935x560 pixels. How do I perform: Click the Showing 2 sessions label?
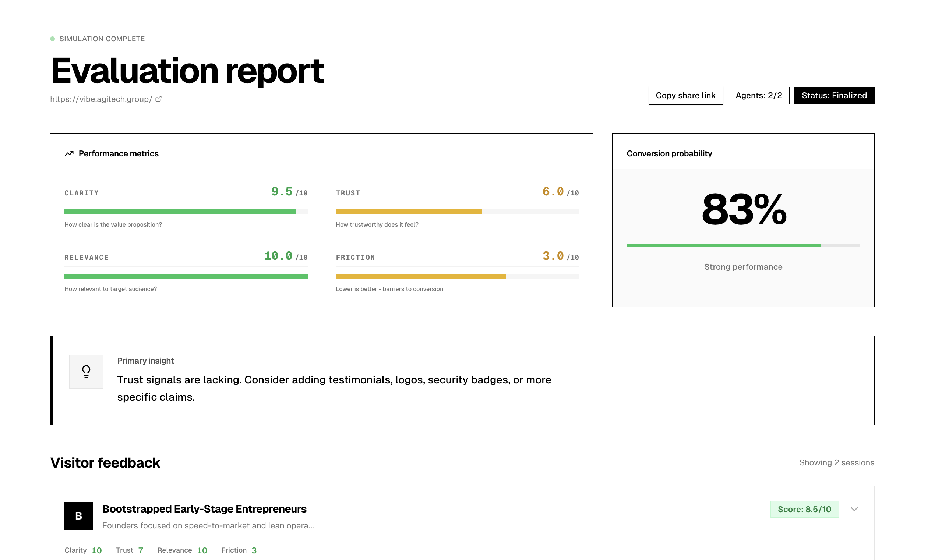click(836, 462)
